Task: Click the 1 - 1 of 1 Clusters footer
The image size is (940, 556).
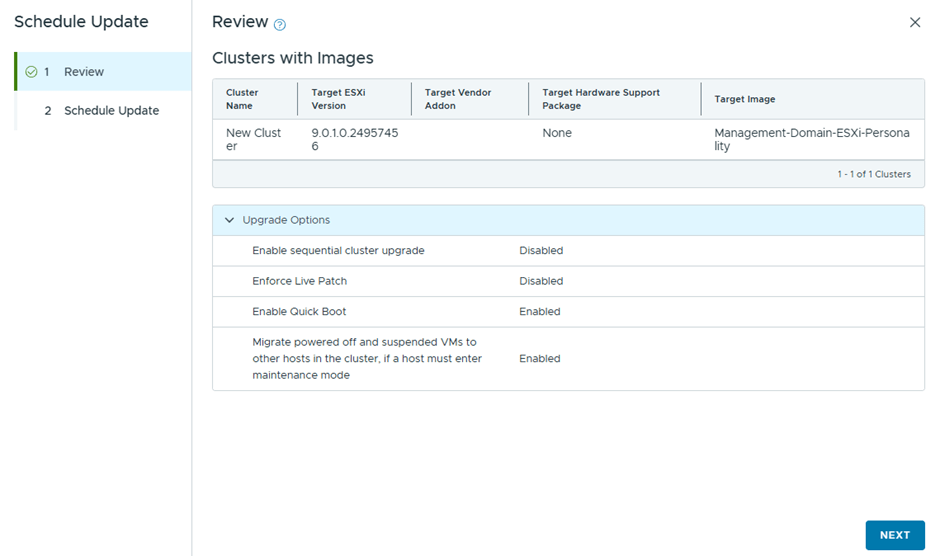Action: coord(873,174)
